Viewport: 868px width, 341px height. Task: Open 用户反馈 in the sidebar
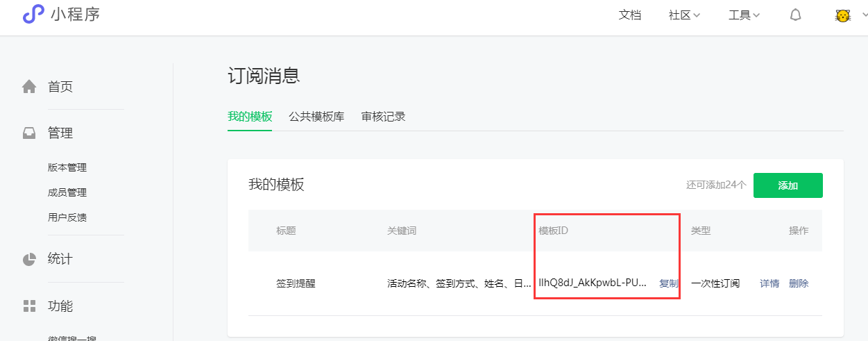pos(67,217)
